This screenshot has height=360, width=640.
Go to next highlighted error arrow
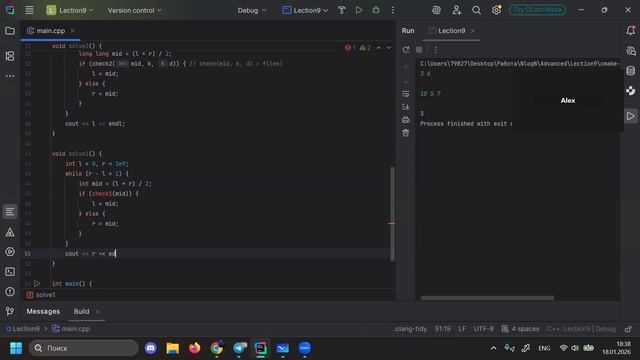coord(389,48)
